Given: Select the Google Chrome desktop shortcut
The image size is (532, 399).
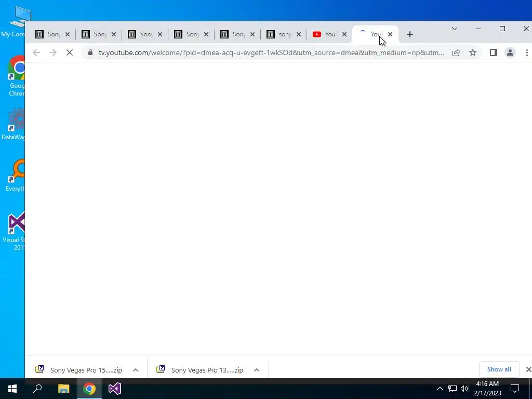Looking at the screenshot, I should 16,76.
